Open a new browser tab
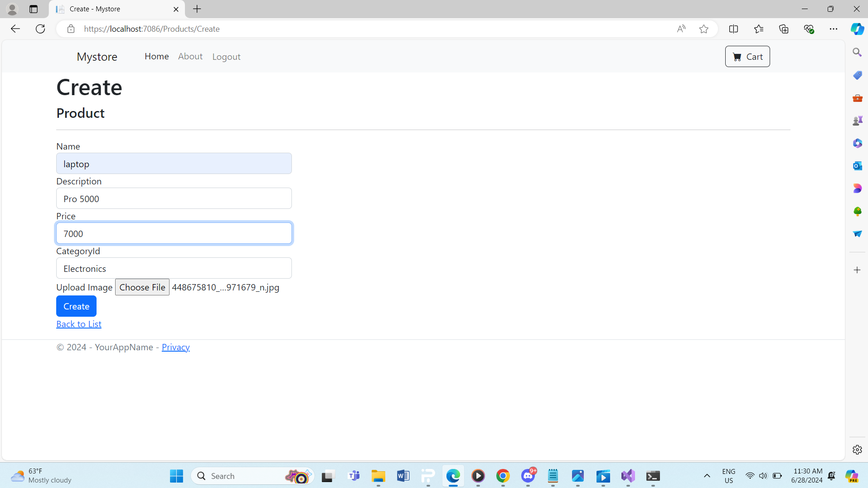 197,9
